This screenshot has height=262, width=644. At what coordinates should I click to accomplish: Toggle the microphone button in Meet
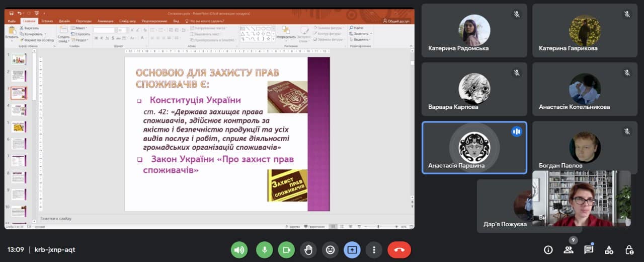click(264, 249)
